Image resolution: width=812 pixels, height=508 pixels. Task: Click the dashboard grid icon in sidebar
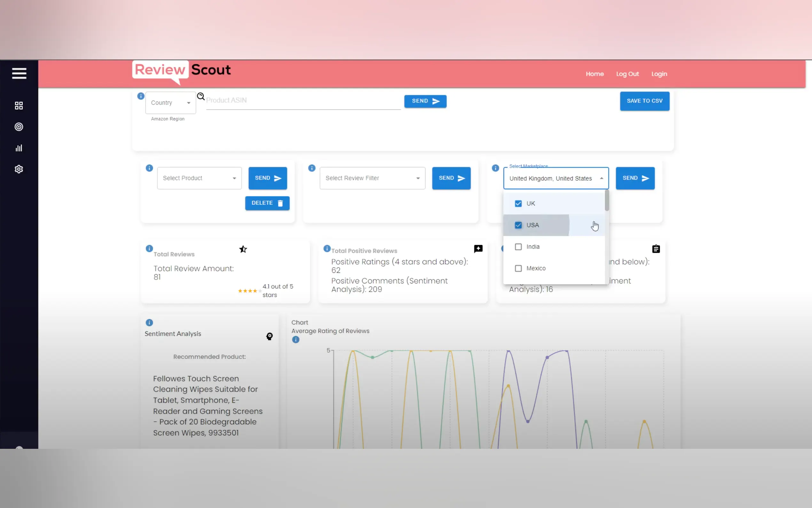(x=19, y=106)
